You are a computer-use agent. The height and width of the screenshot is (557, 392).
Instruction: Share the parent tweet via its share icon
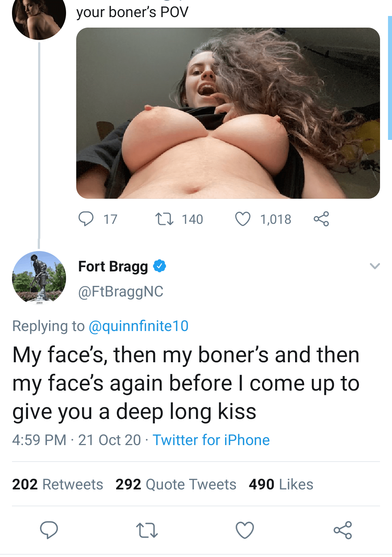(321, 219)
